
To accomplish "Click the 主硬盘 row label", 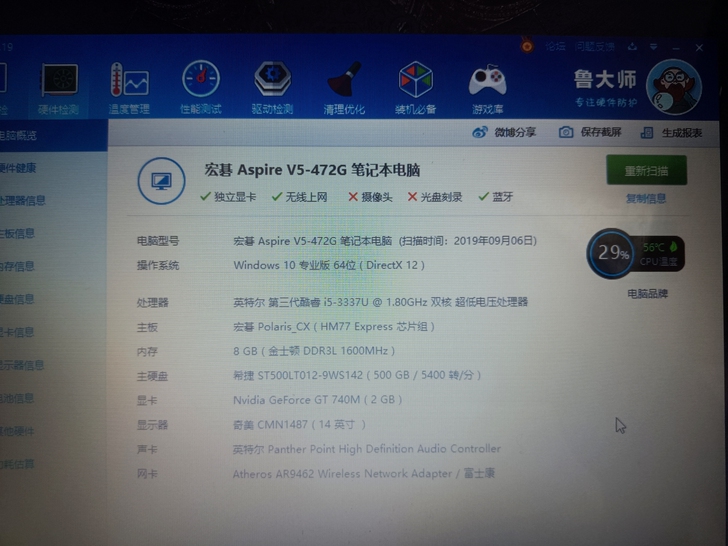I will point(152,376).
